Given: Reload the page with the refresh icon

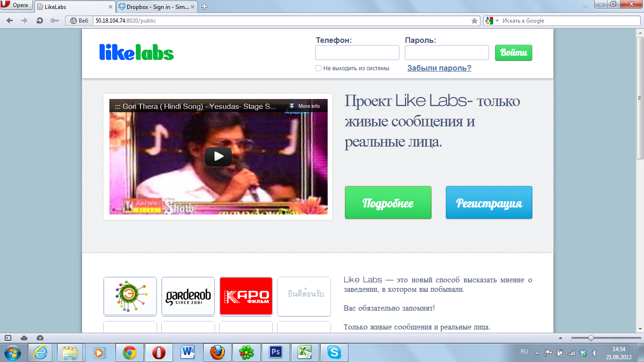Looking at the screenshot, I should click(x=40, y=21).
